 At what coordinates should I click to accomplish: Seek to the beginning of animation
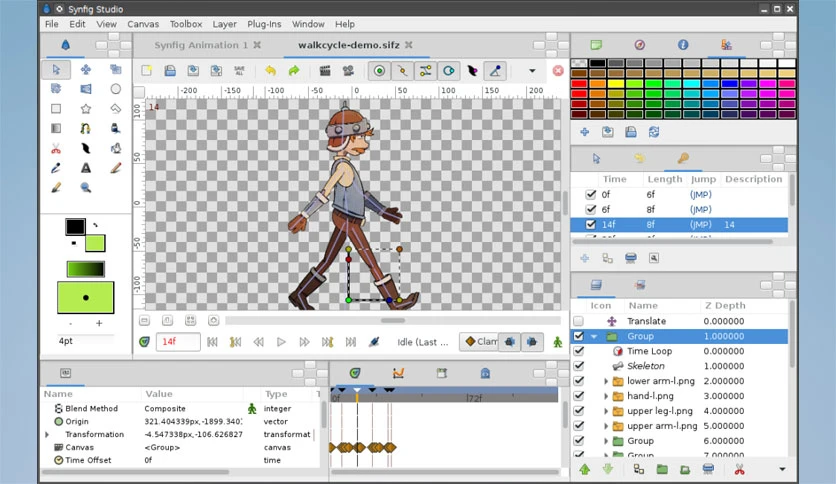(212, 342)
